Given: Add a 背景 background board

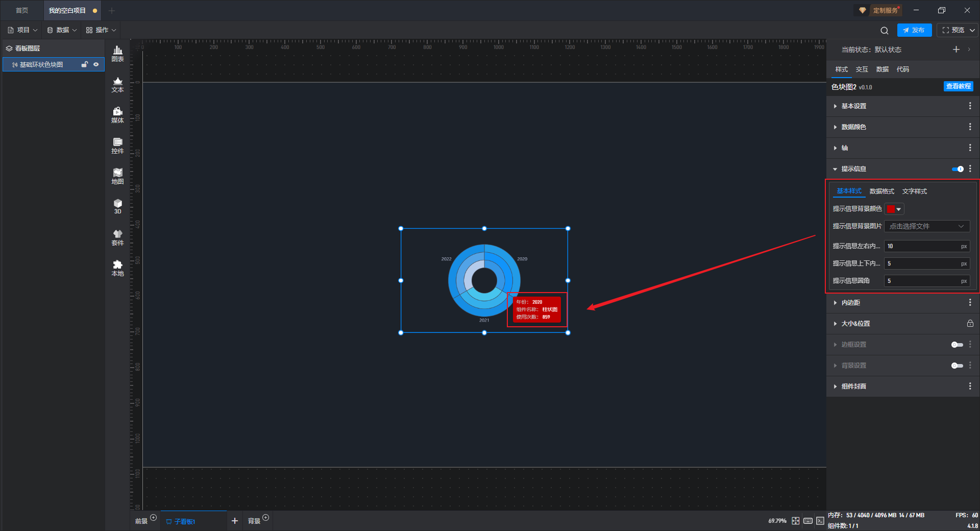Looking at the screenshot, I should point(265,518).
